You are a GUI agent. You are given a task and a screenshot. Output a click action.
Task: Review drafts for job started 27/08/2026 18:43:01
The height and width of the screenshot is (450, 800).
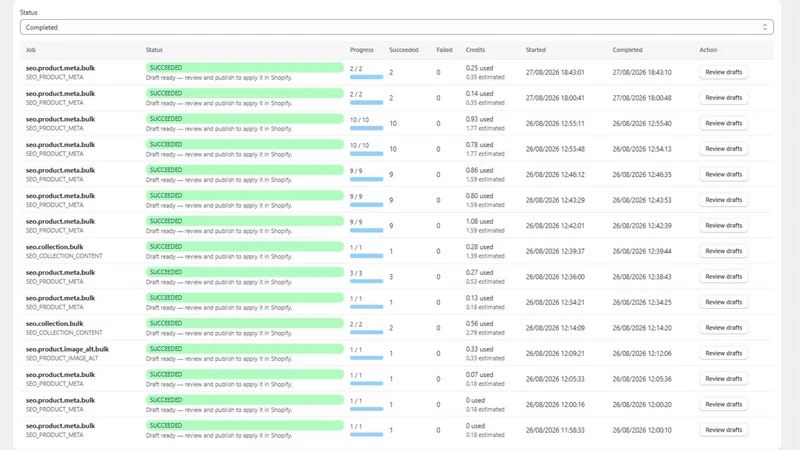click(723, 72)
